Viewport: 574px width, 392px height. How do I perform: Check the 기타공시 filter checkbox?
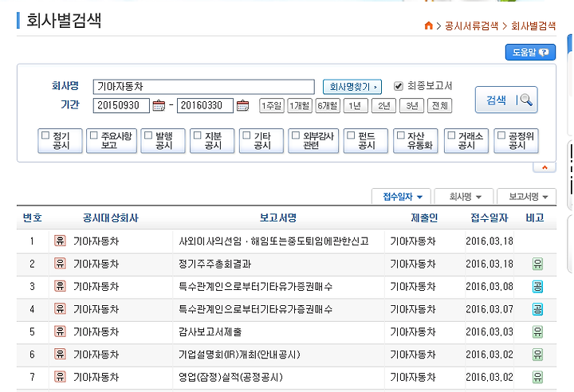246,135
